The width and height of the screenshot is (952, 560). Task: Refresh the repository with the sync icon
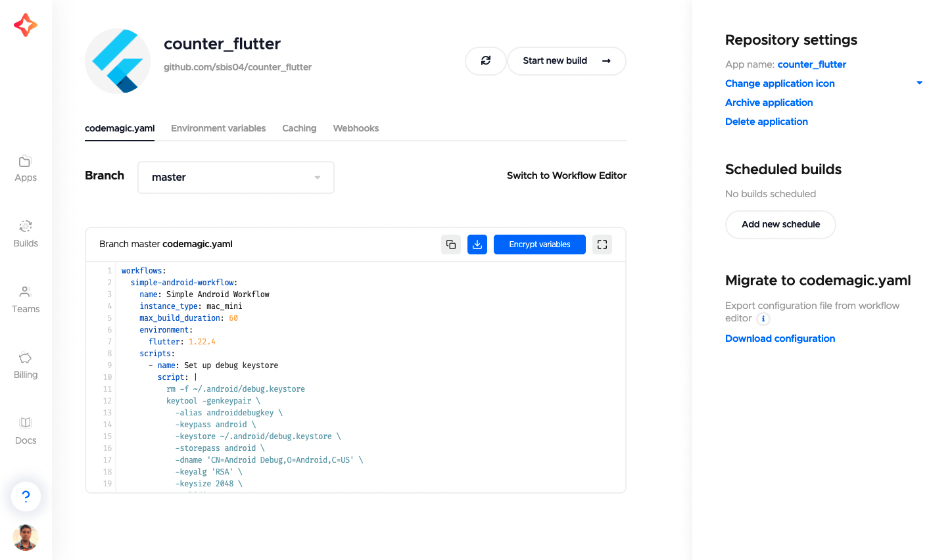(486, 60)
